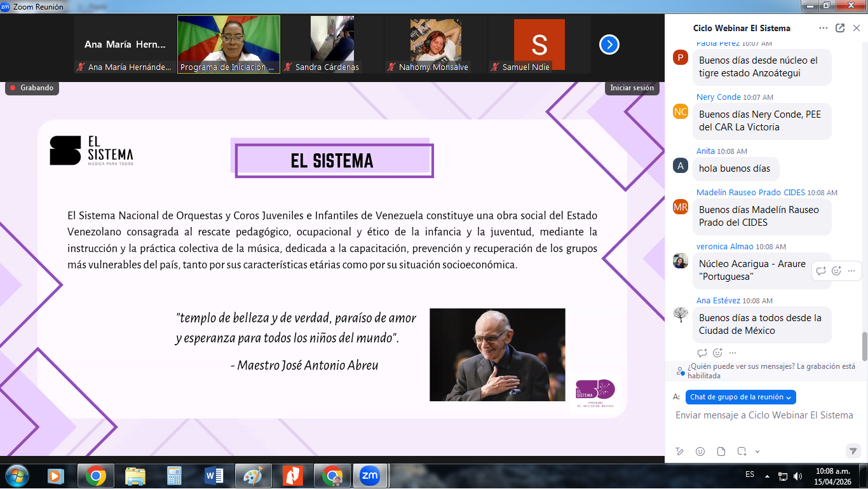Click sender name veronica Almao
The width and height of the screenshot is (868, 489).
[724, 246]
